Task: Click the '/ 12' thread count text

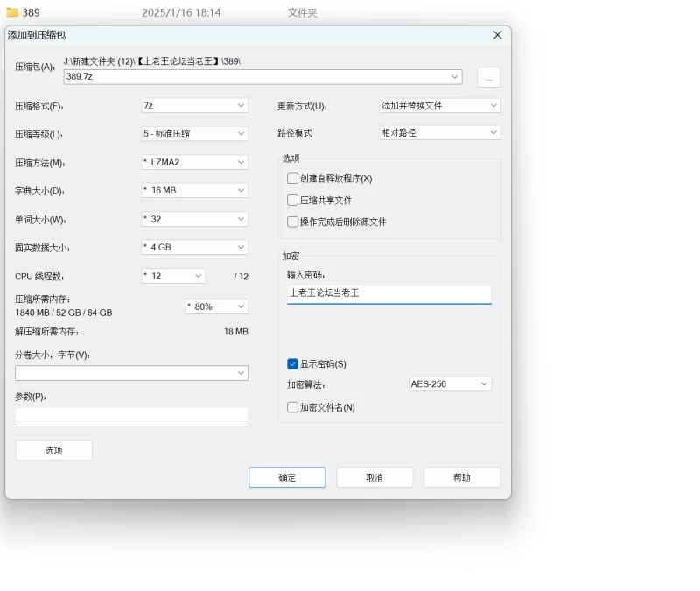Action: click(x=241, y=277)
